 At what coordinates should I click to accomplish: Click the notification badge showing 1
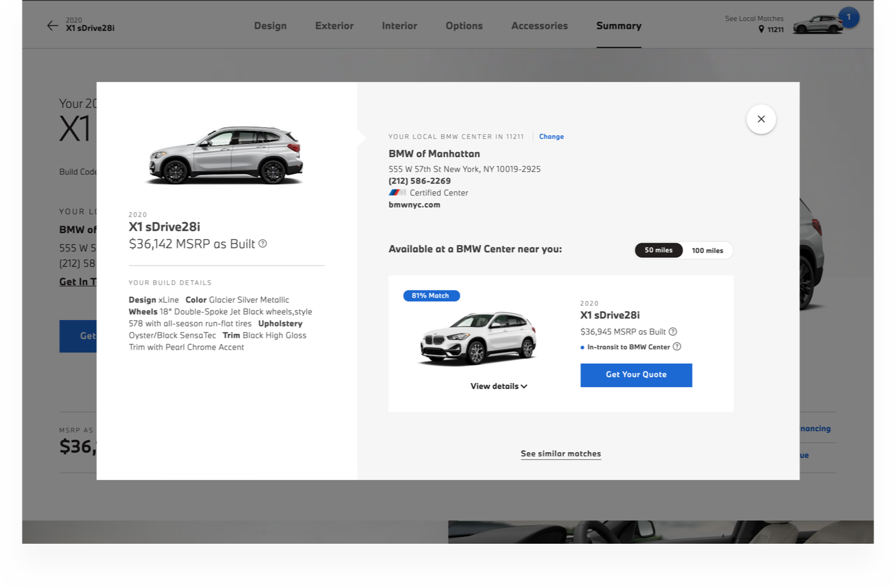coord(848,17)
